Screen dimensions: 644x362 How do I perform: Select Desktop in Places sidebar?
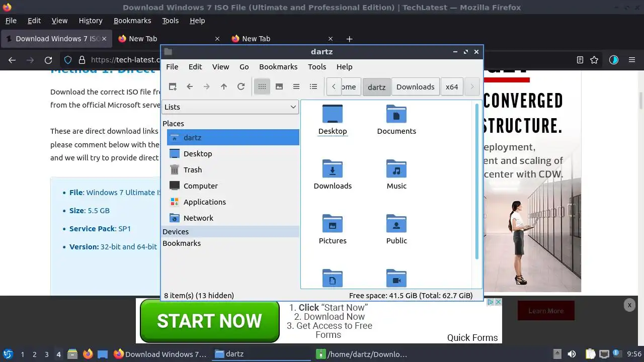pyautogui.click(x=233, y=153)
